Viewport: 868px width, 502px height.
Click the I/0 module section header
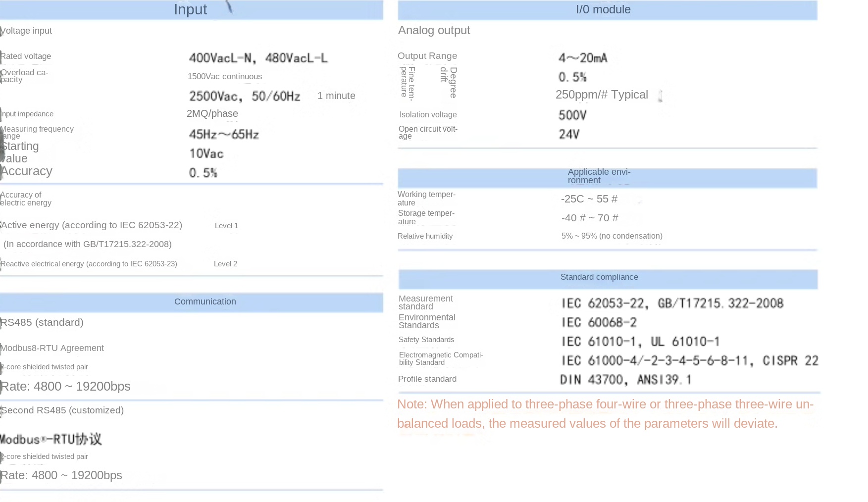603,10
